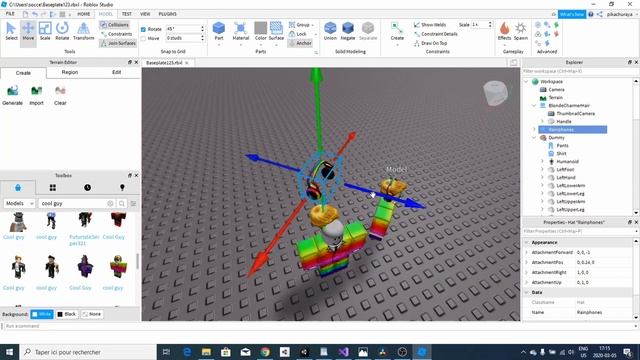Click the Toolbox search magnifier button
Image resolution: width=640 pixels, height=360 pixels.
[x=122, y=203]
